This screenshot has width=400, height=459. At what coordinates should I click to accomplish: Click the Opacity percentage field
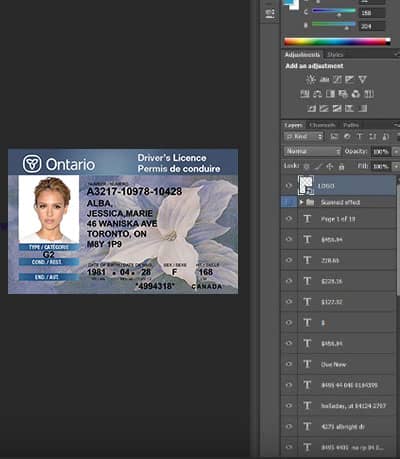click(381, 152)
